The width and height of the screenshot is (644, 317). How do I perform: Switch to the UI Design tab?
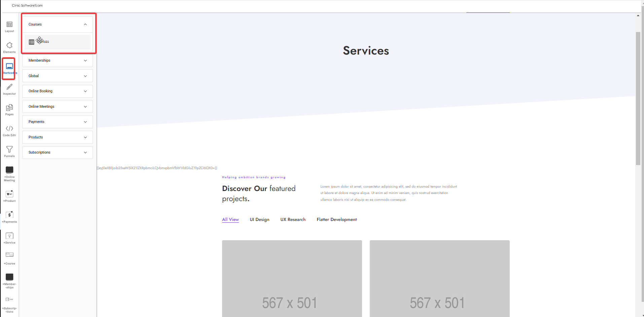pyautogui.click(x=259, y=220)
